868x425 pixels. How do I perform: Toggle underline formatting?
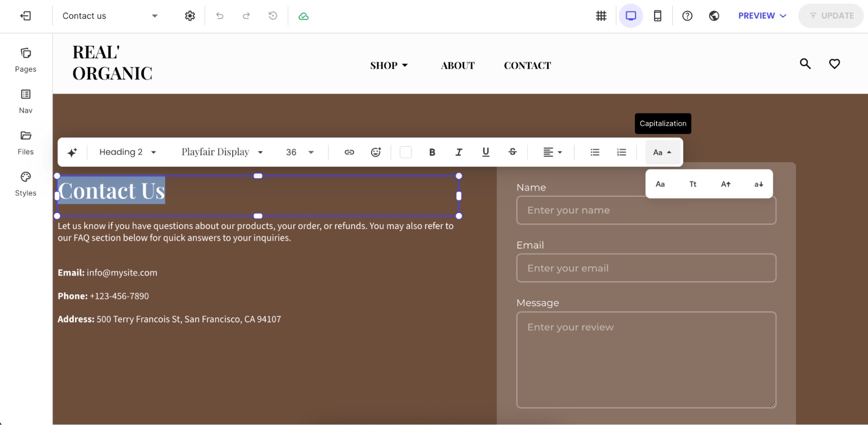[x=485, y=152]
